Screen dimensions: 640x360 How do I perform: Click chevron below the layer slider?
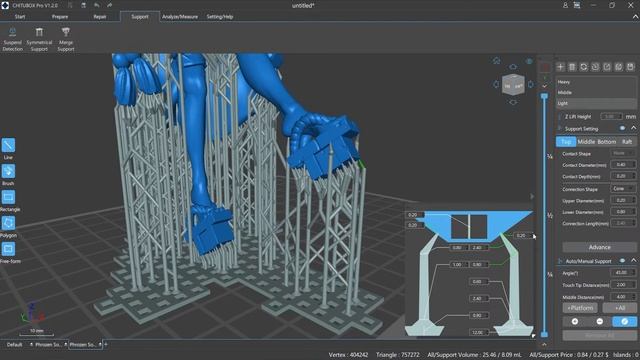click(x=544, y=344)
